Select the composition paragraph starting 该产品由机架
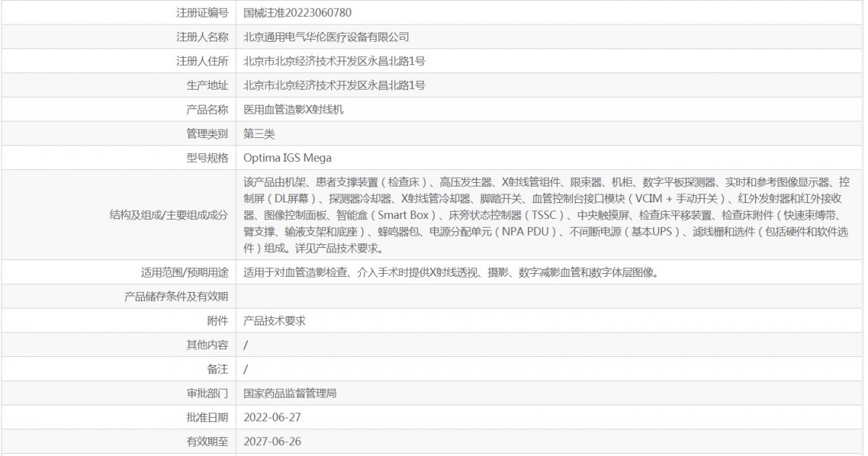This screenshot has width=868, height=456. coord(546,215)
